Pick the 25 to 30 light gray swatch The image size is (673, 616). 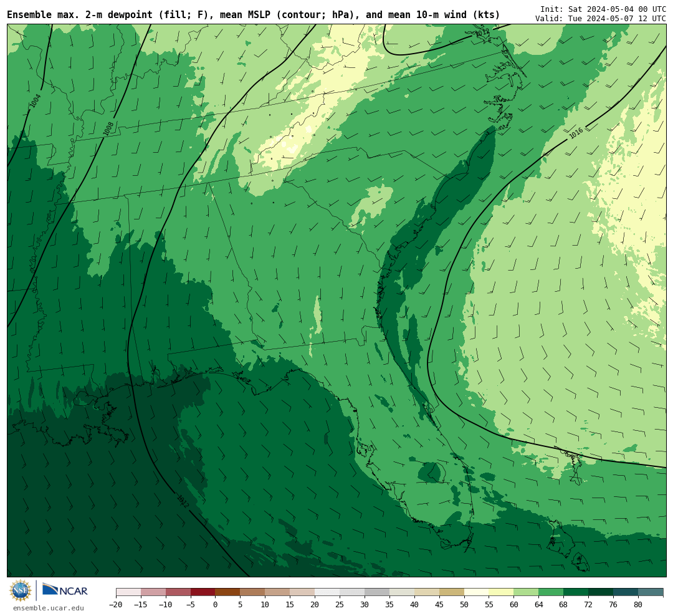click(352, 592)
